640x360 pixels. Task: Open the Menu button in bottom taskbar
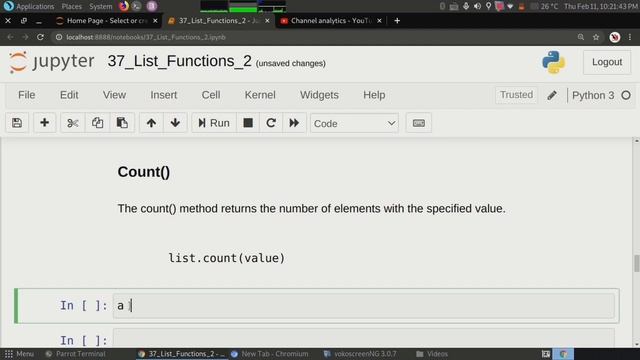(x=19, y=354)
